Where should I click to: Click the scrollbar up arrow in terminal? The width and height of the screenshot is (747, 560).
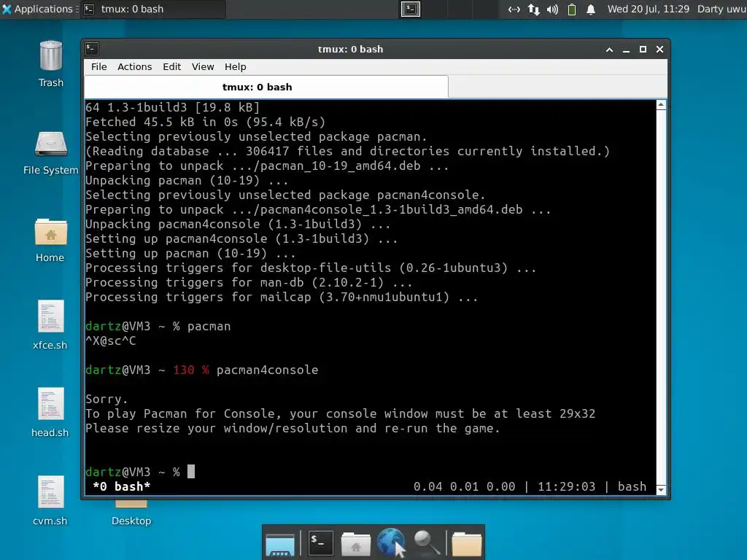661,105
